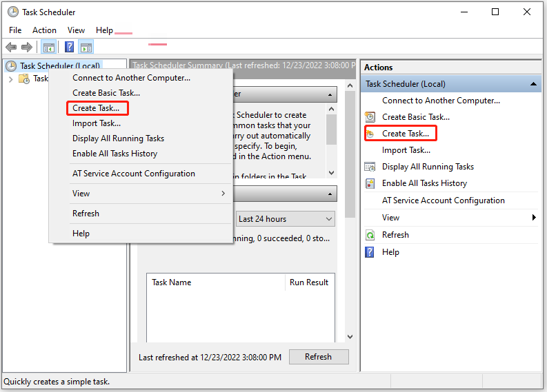The image size is (547, 392).
Task: Collapse the Task Status section header arrow
Action: 330,194
